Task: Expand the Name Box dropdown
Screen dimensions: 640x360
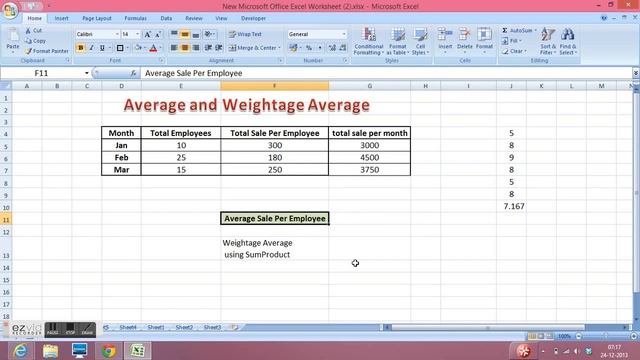Action: [x=87, y=73]
